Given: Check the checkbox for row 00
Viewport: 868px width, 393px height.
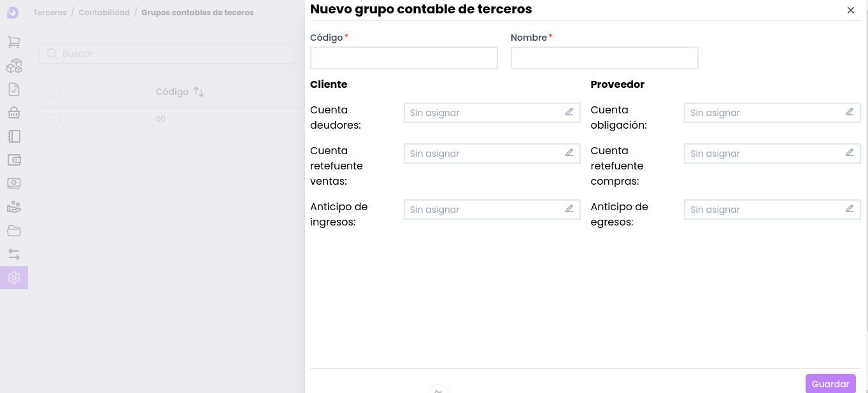Looking at the screenshot, I should [x=55, y=119].
